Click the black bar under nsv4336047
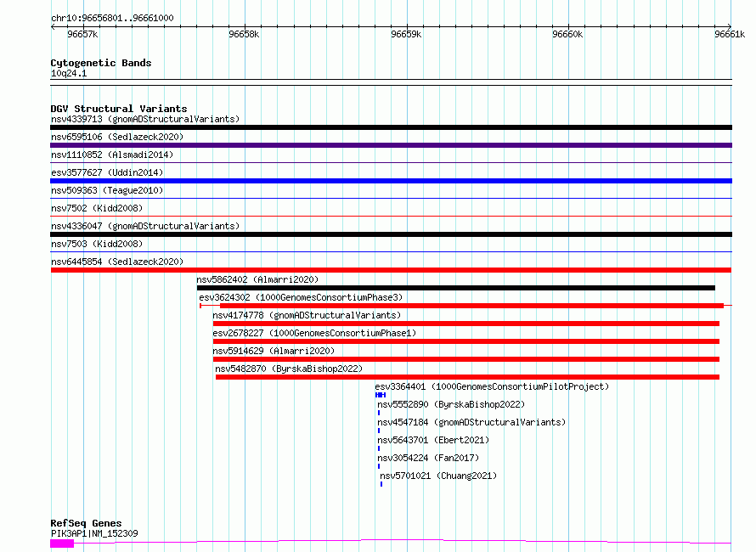The image size is (756, 552). [391, 234]
